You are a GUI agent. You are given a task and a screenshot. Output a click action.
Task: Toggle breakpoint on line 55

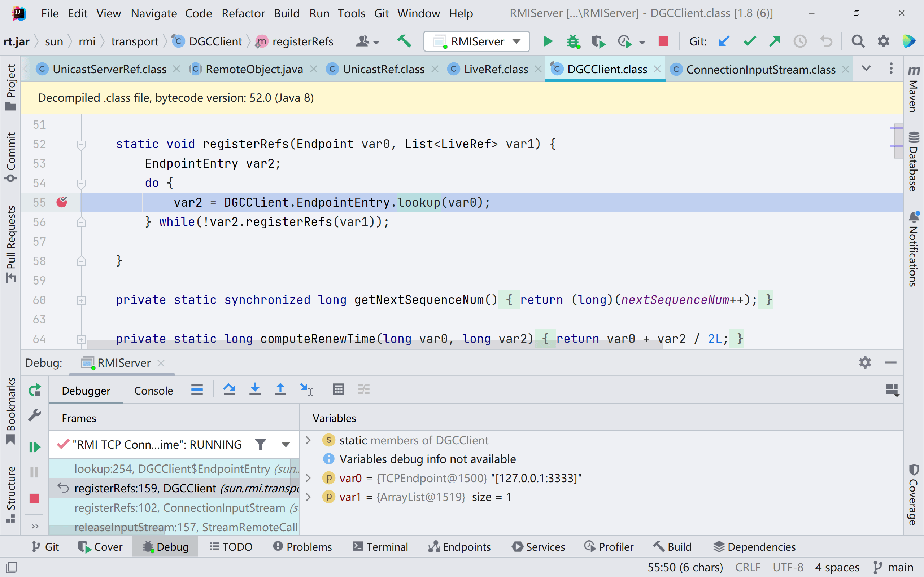pyautogui.click(x=62, y=202)
